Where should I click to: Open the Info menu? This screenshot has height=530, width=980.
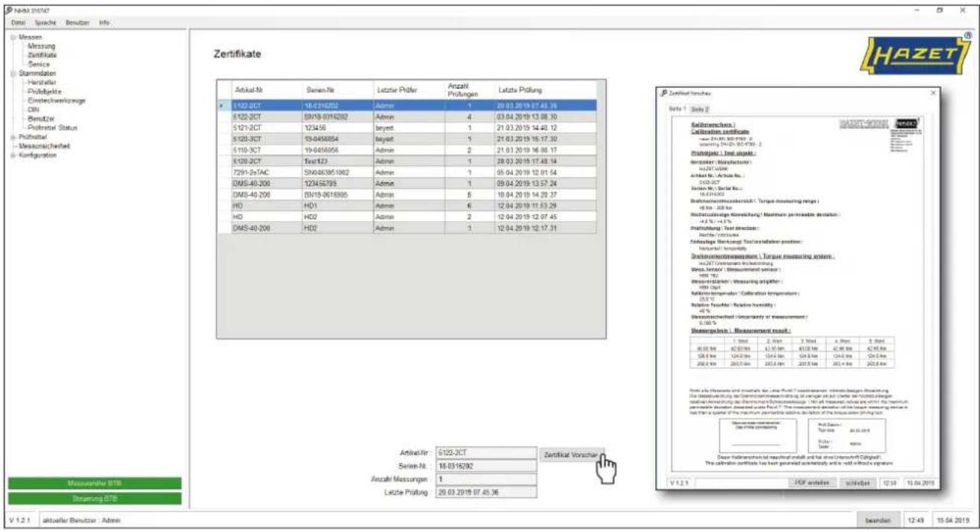click(104, 23)
